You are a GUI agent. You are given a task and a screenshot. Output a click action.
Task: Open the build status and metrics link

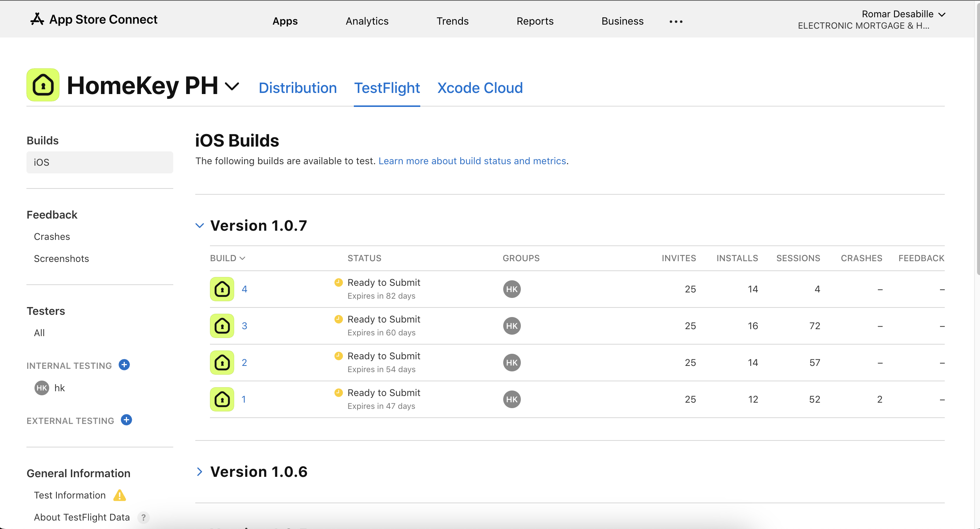(x=472, y=161)
